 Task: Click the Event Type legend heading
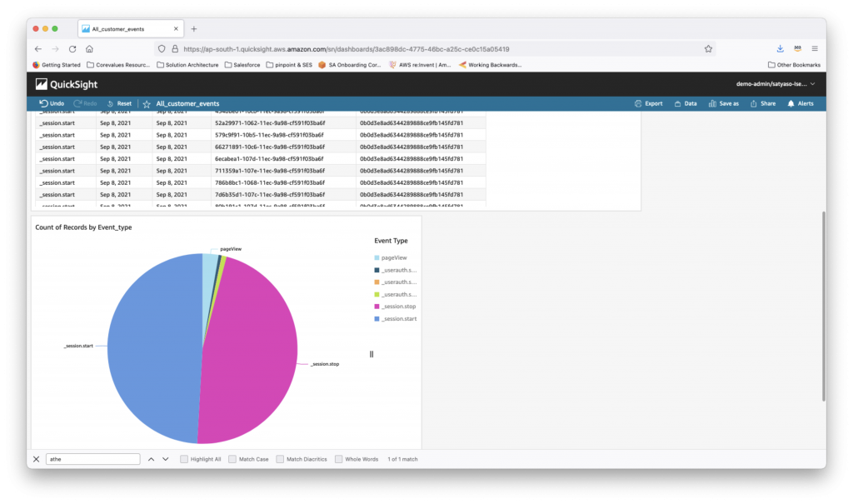[x=391, y=241]
